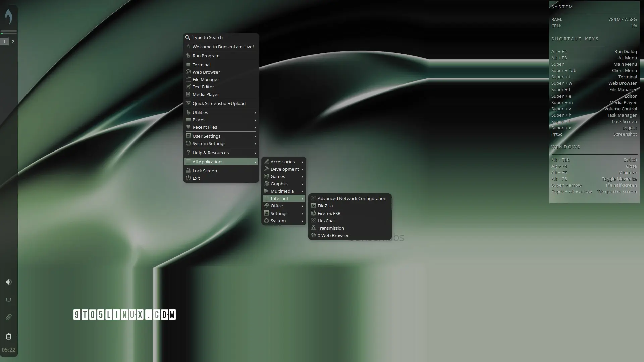
Task: Select workspace 1 in the pager
Action: [x=4, y=42]
